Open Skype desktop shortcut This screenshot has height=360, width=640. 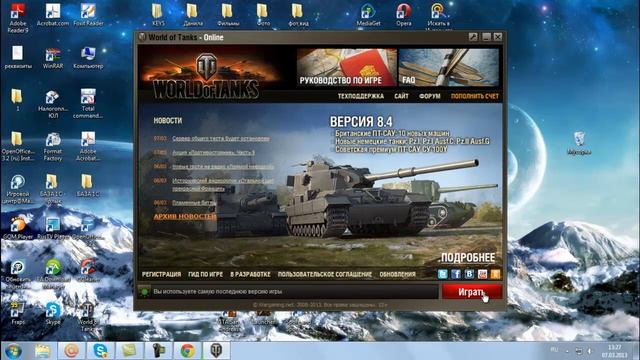coord(53,313)
